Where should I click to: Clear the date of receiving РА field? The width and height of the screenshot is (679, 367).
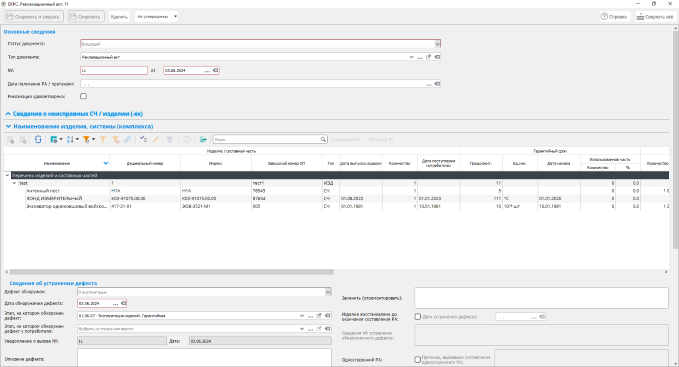click(437, 84)
